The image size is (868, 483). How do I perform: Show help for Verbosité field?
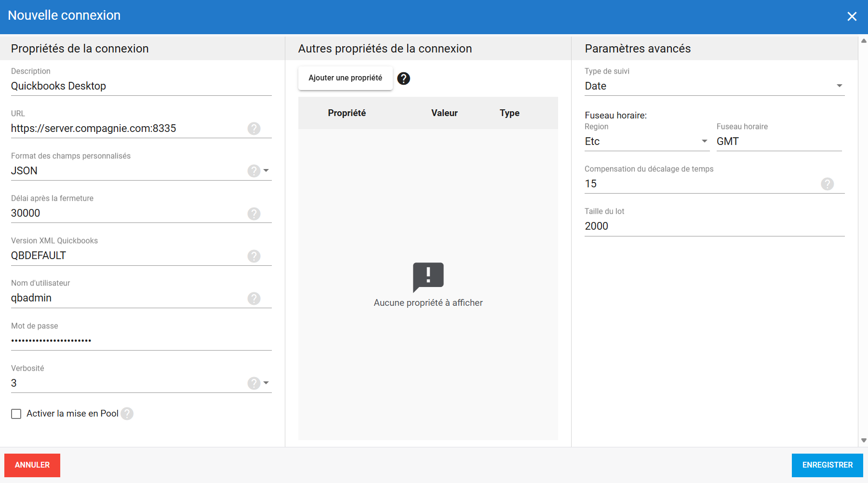254,383
